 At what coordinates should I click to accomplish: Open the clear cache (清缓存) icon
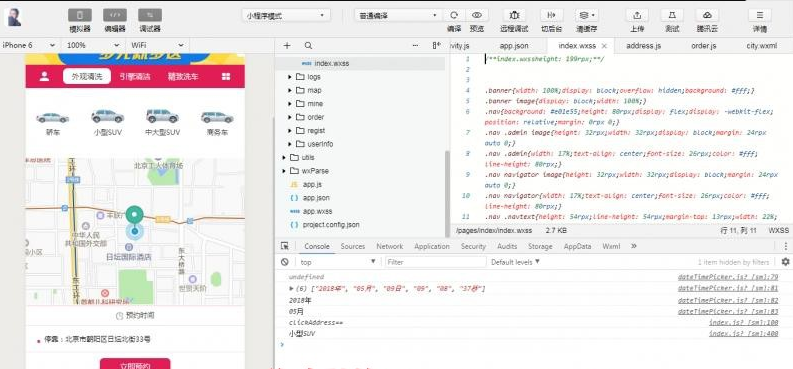[587, 15]
